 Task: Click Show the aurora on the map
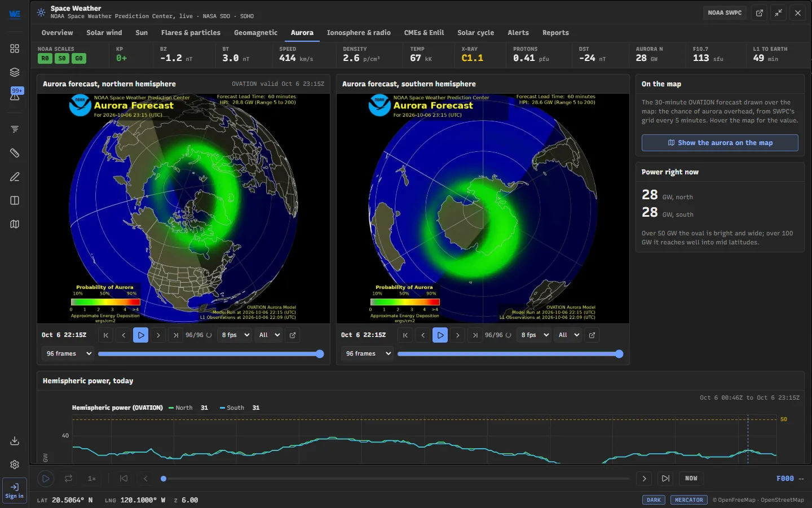tap(720, 143)
